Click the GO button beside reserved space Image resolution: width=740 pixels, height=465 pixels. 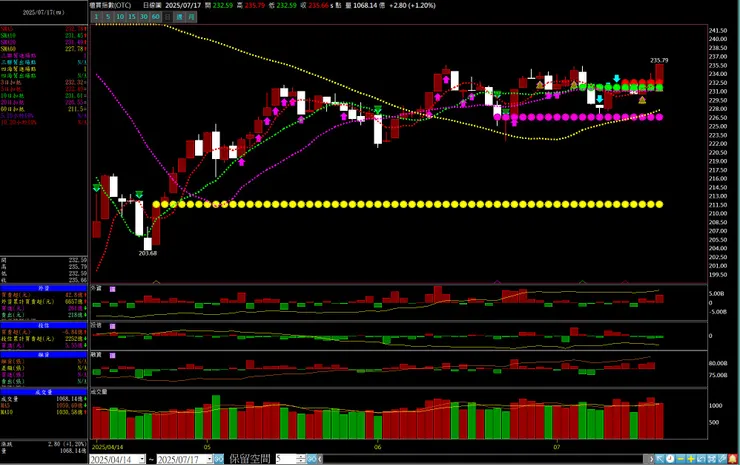[x=311, y=458]
